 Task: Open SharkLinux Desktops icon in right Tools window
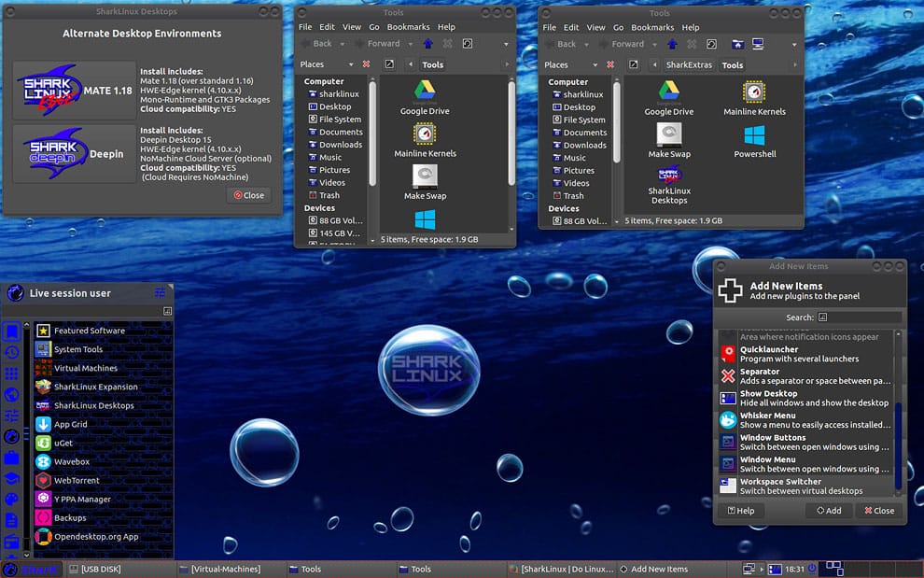(669, 185)
